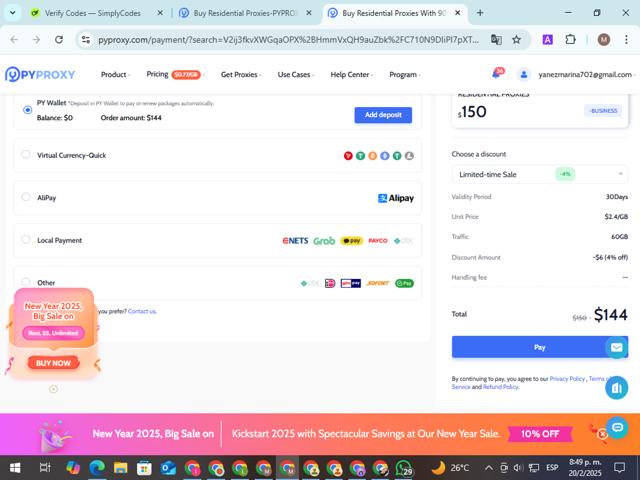Open the Privacy Policy link
640x480 pixels.
click(x=567, y=379)
